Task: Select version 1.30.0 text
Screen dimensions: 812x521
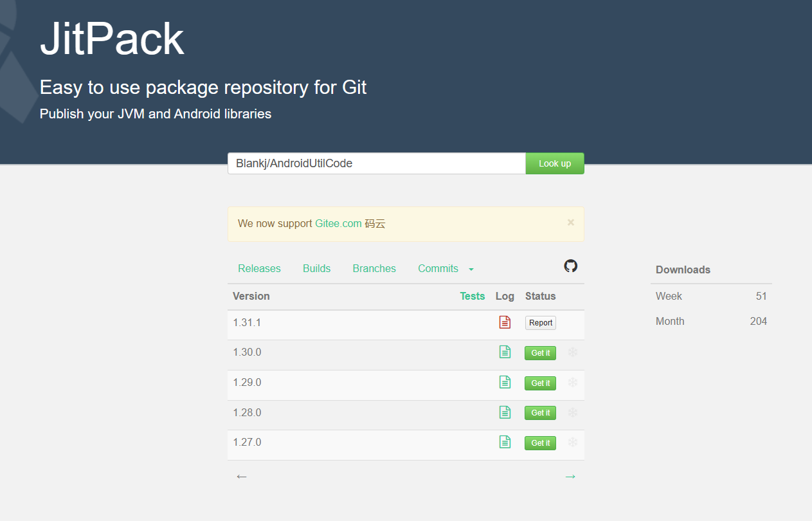Action: pos(247,352)
